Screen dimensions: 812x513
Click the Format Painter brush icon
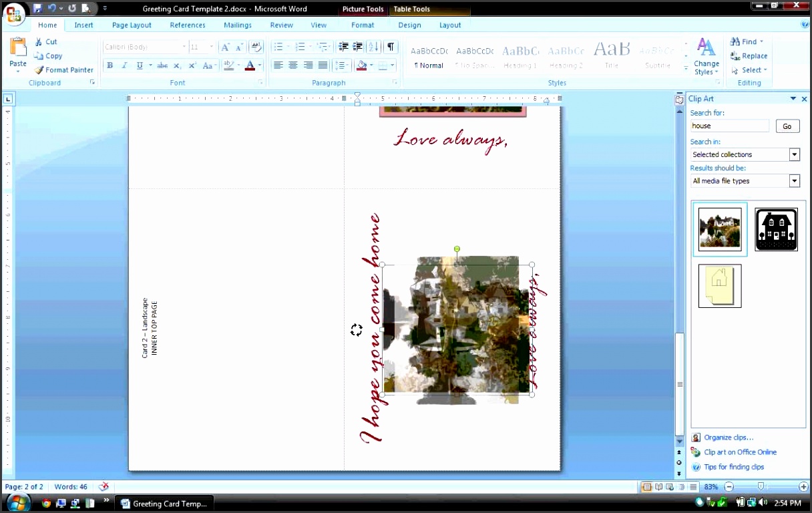[x=39, y=70]
